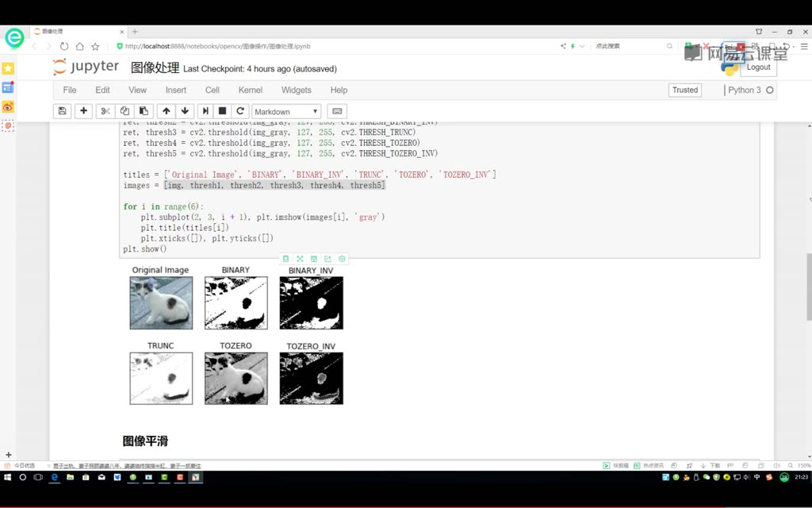
Task: Click the Original Image cat thumbnail
Action: 161,302
